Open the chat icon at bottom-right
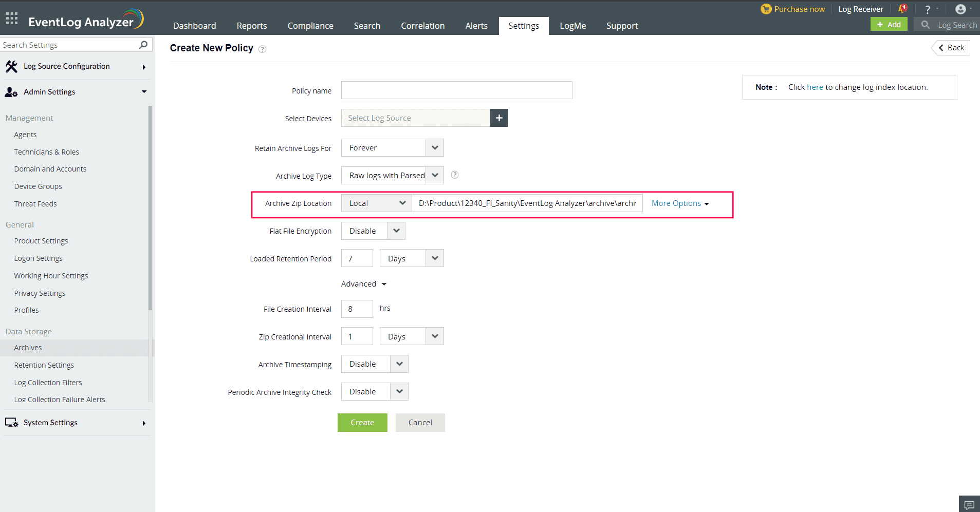980x512 pixels. 969,504
